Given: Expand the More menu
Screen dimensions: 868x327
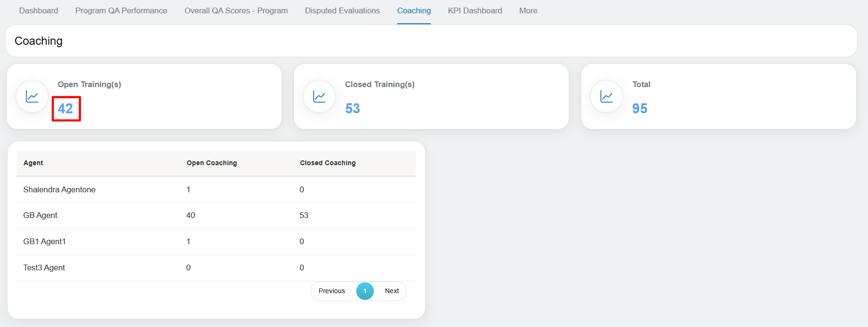Looking at the screenshot, I should (x=528, y=10).
